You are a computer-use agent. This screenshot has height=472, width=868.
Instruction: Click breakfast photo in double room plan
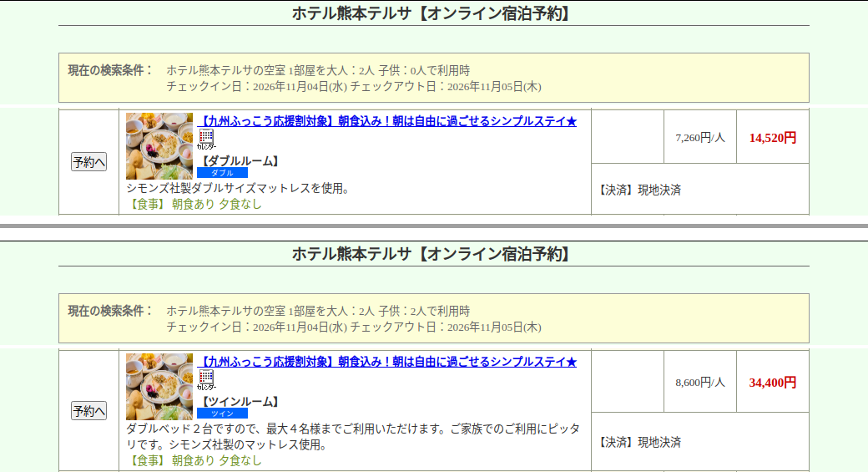[x=159, y=145]
